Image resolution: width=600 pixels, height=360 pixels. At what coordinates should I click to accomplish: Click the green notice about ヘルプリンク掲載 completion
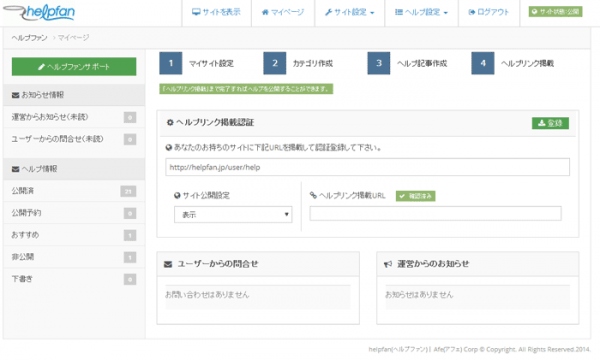tap(246, 89)
